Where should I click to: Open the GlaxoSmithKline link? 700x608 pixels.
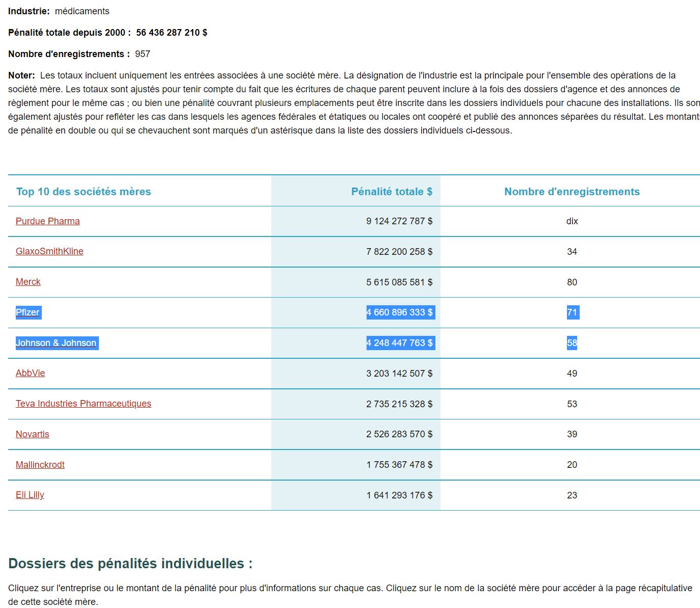[49, 251]
